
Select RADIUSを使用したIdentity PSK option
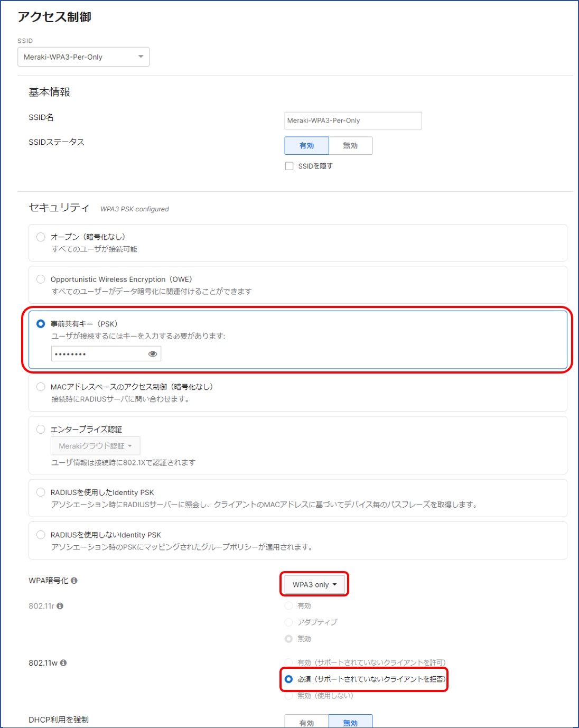pos(41,492)
